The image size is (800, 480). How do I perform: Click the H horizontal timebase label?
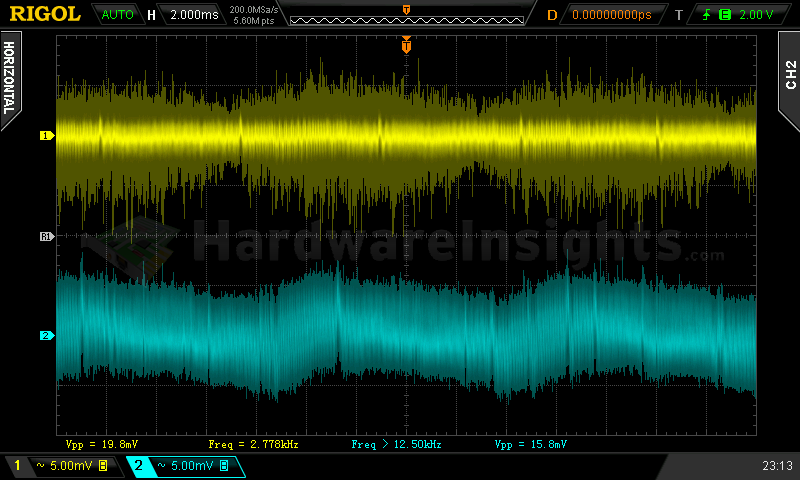(151, 15)
